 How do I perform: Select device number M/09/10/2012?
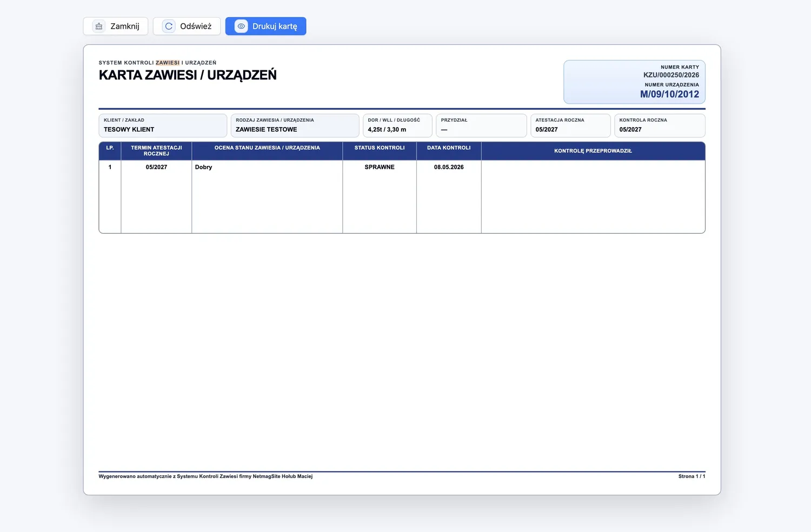(669, 94)
